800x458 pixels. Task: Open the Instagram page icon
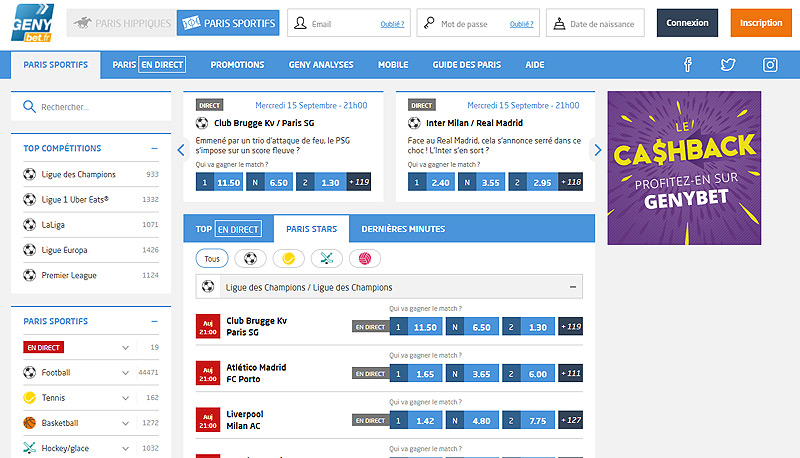tap(770, 65)
